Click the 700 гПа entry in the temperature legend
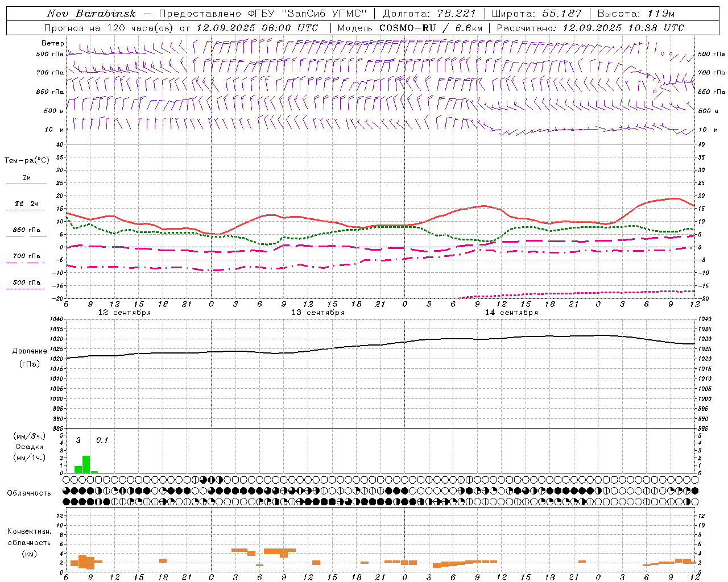728x582 pixels. click(27, 256)
